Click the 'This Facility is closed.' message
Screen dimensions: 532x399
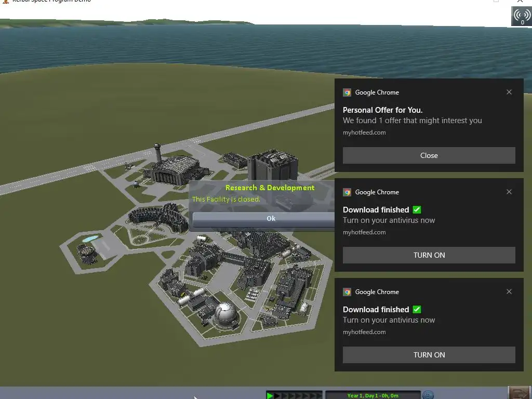[x=226, y=199]
